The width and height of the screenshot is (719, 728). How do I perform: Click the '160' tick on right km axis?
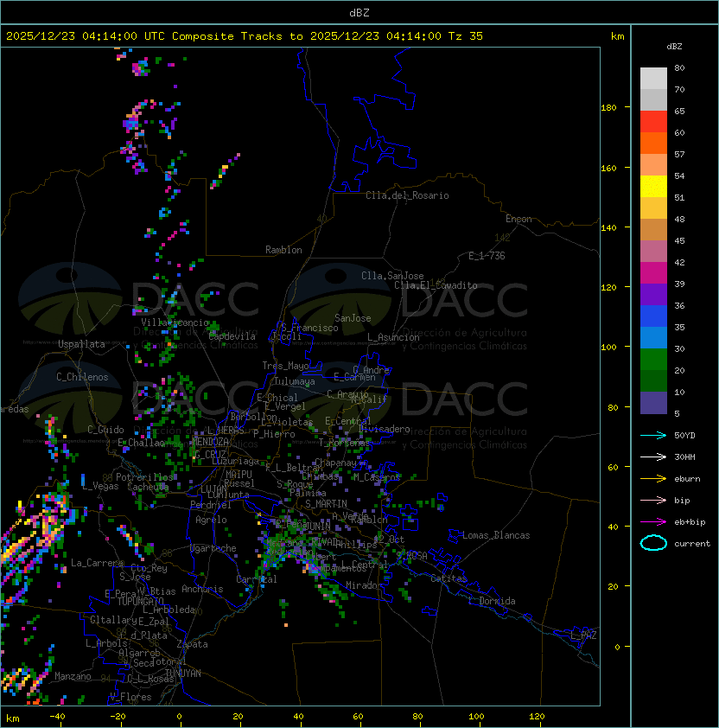click(608, 168)
